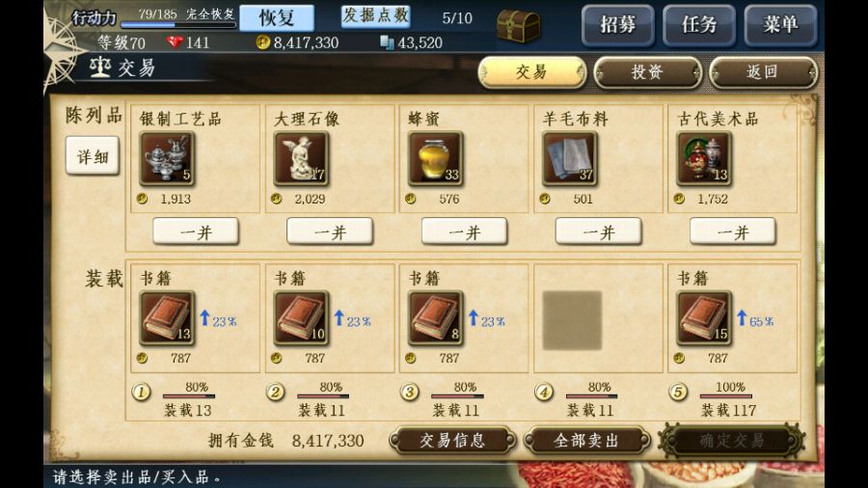Open the 菜单 menu
The image size is (868, 488).
point(780,25)
